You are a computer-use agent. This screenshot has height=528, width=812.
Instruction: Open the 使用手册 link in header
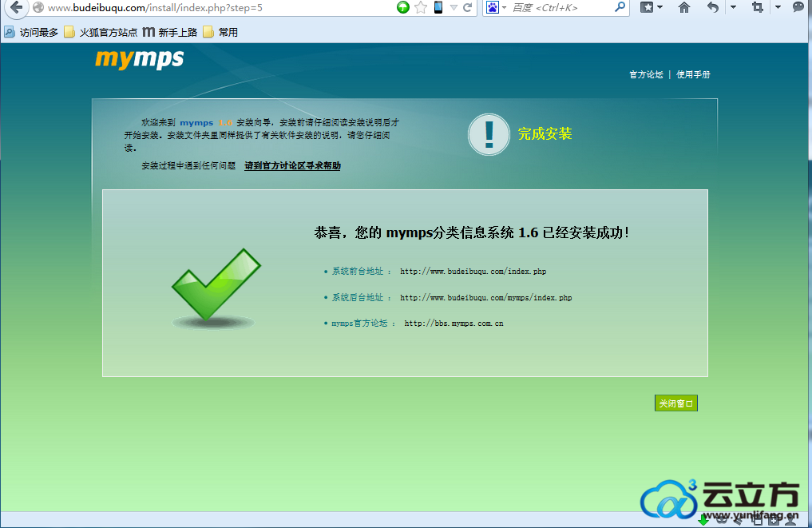[693, 74]
